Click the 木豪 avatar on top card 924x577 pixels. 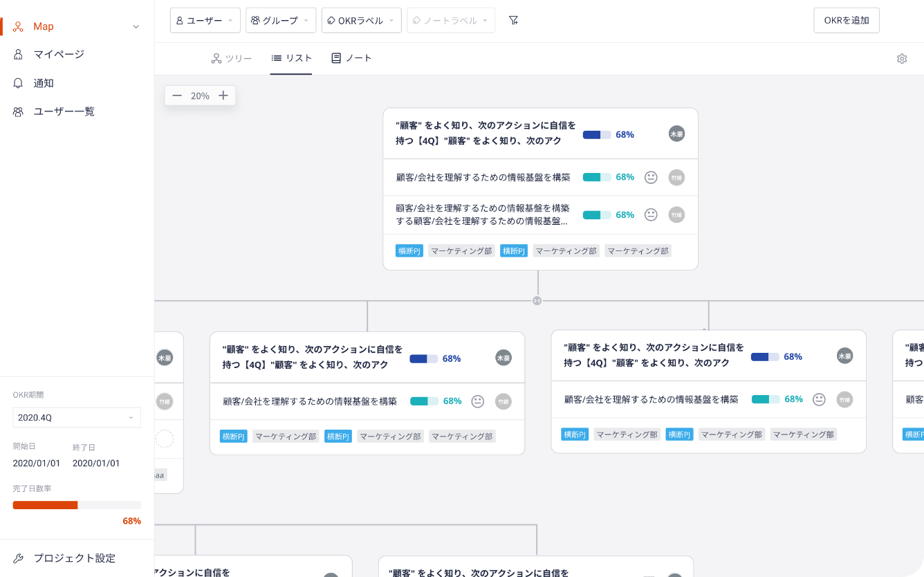click(676, 134)
